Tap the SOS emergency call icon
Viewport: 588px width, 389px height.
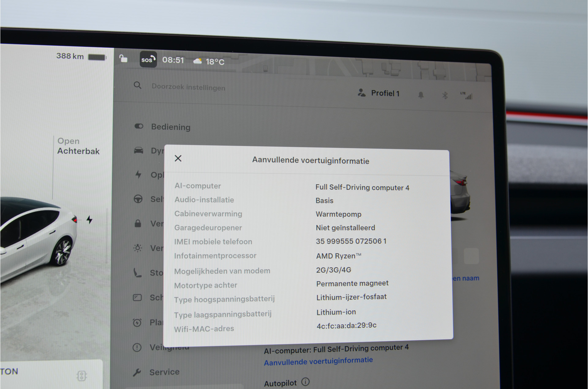[x=148, y=59]
